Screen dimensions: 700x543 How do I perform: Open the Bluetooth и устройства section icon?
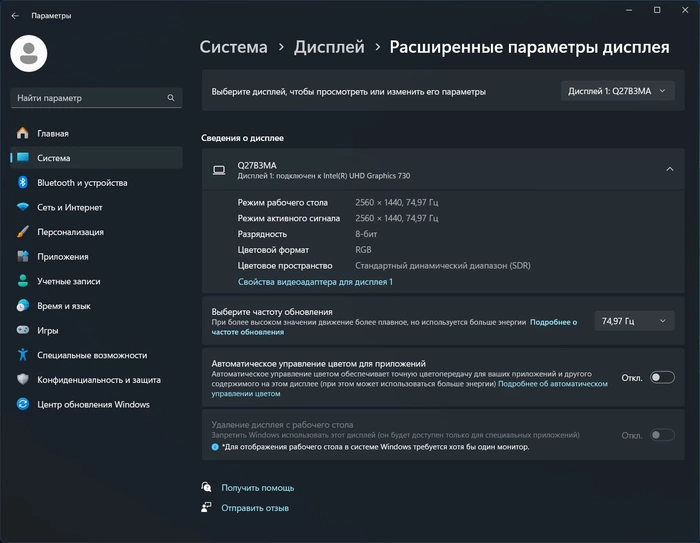pos(23,182)
